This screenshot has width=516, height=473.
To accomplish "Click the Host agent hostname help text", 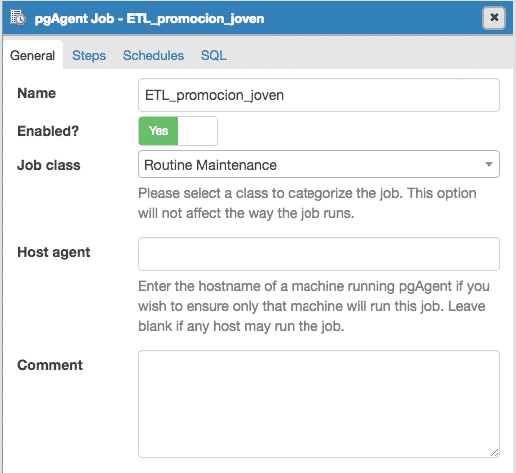I will click(314, 306).
